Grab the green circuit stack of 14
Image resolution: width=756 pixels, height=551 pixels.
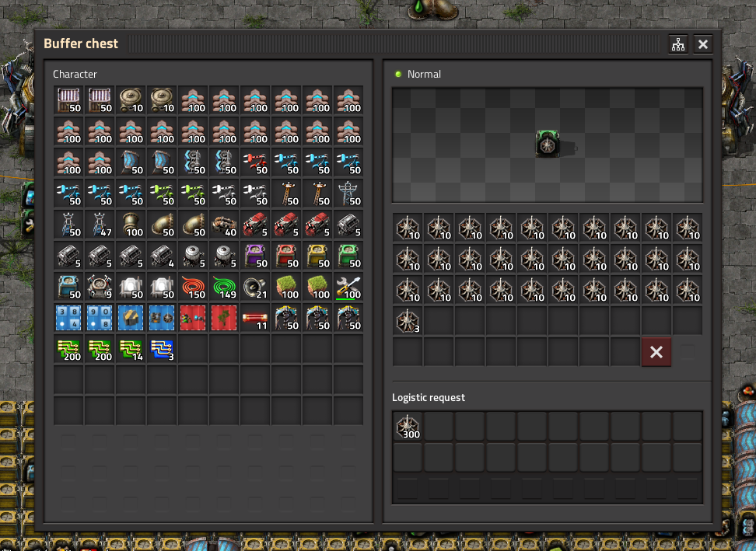[131, 349]
